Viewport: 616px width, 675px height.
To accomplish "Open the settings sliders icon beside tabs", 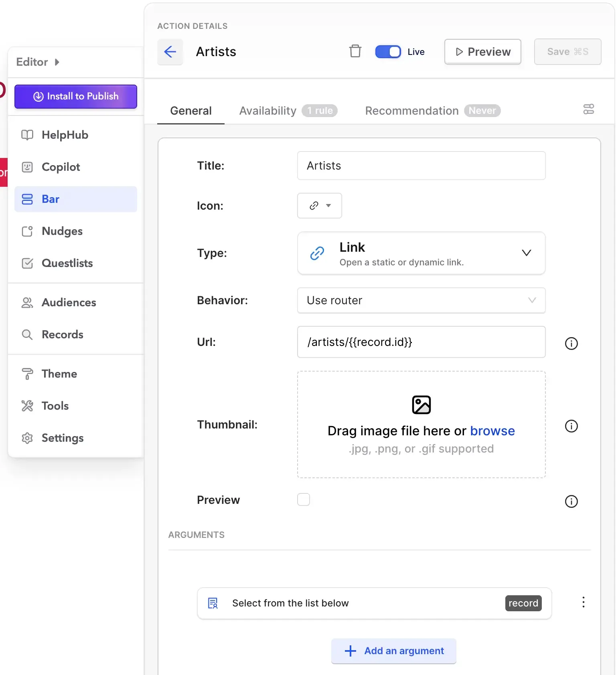I will click(588, 109).
